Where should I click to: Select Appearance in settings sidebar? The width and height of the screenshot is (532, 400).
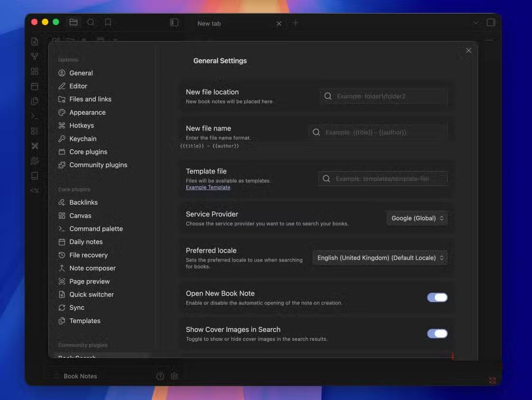pos(87,112)
